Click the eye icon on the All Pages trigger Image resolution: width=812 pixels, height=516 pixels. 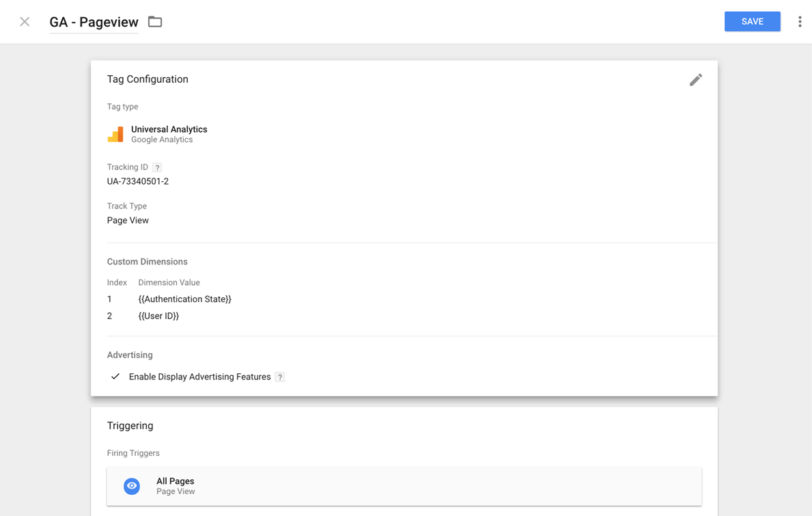pos(131,486)
